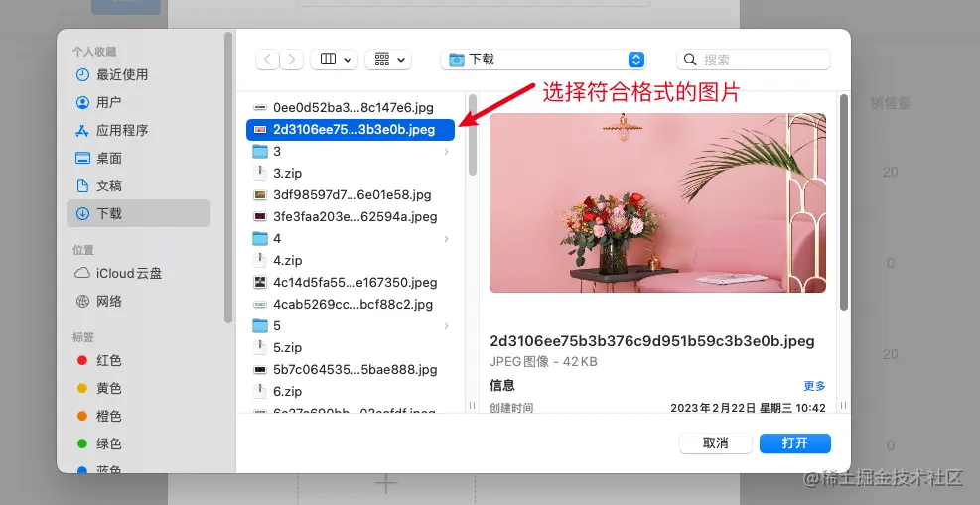Click the 搜索 search field

tap(754, 60)
